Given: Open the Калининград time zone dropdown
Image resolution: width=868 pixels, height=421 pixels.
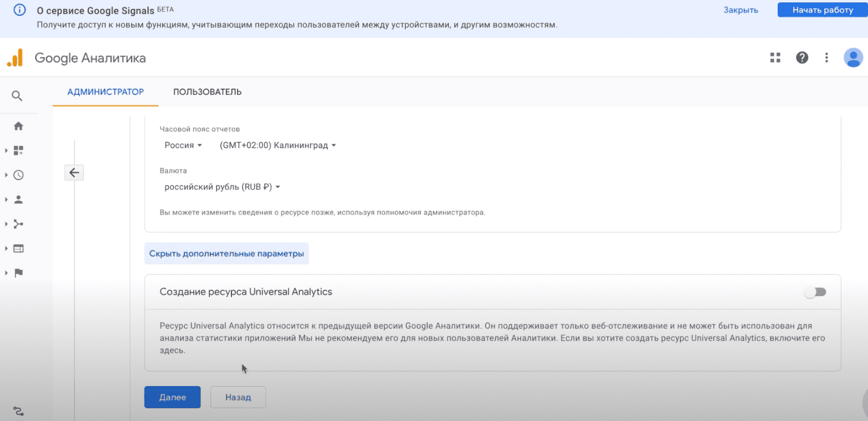Looking at the screenshot, I should point(277,145).
